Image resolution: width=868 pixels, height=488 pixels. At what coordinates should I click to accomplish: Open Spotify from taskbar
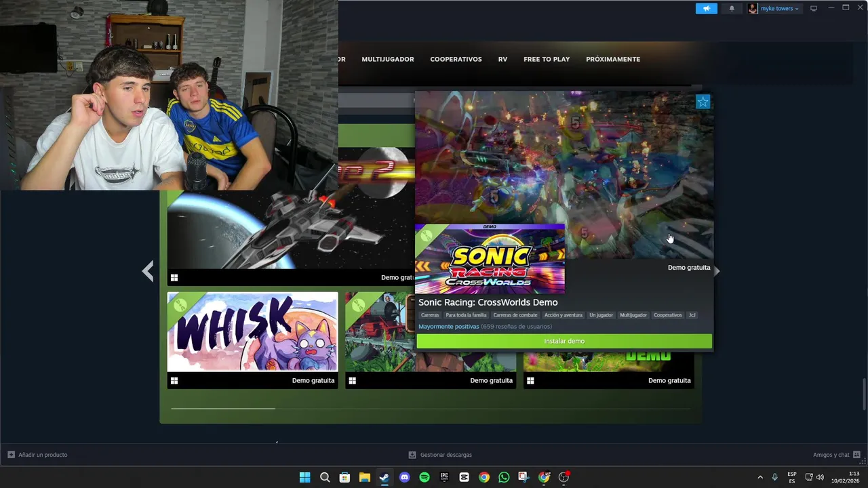(424, 477)
